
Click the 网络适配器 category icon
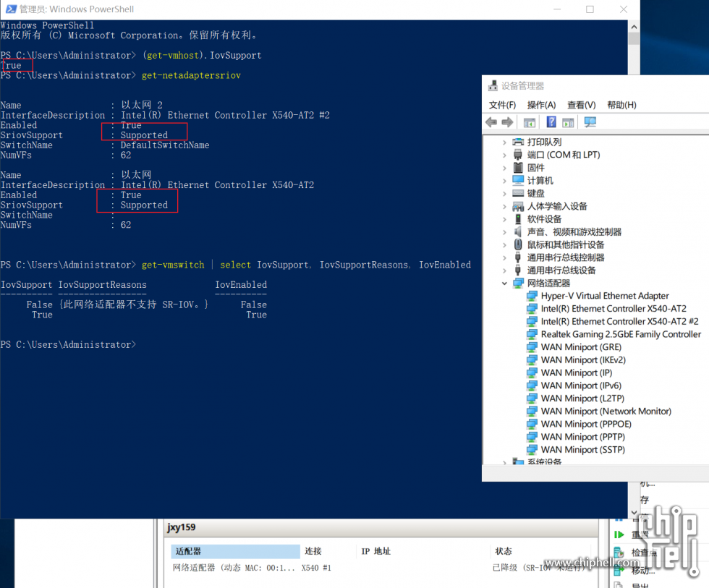(518, 283)
